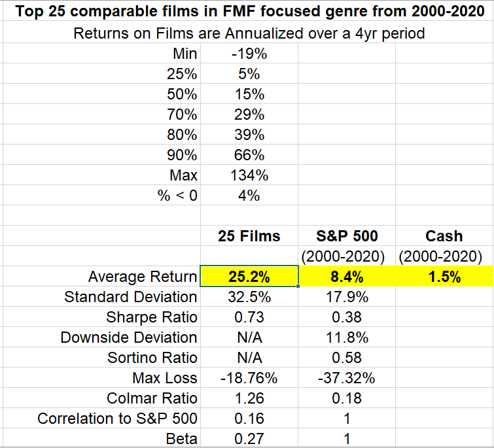The width and height of the screenshot is (494, 448).
Task: Select the Cash 1.5% highlighted cell
Action: pyautogui.click(x=444, y=277)
